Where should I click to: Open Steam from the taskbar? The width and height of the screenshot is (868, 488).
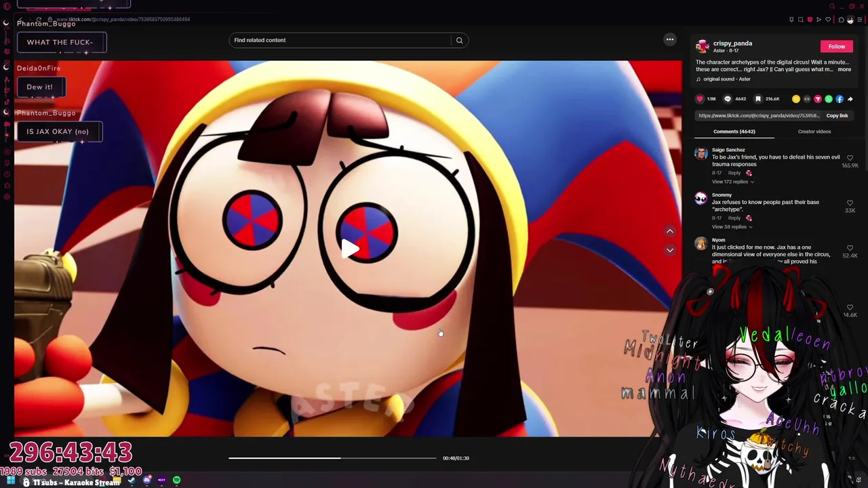(132, 481)
